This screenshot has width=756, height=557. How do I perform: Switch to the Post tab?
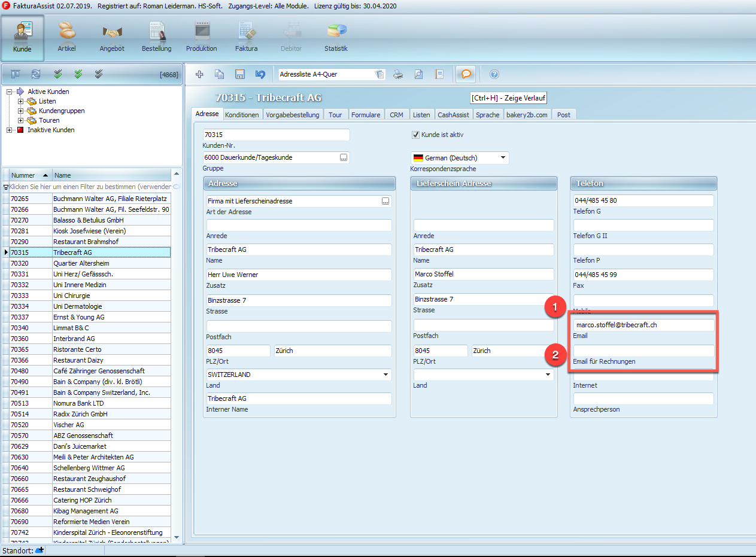point(564,115)
